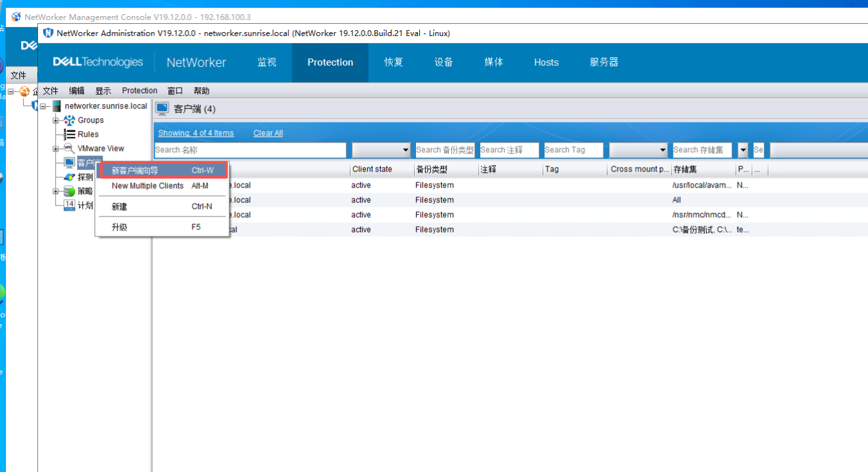This screenshot has height=472, width=868.
Task: Click the Clear All link
Action: (x=268, y=133)
